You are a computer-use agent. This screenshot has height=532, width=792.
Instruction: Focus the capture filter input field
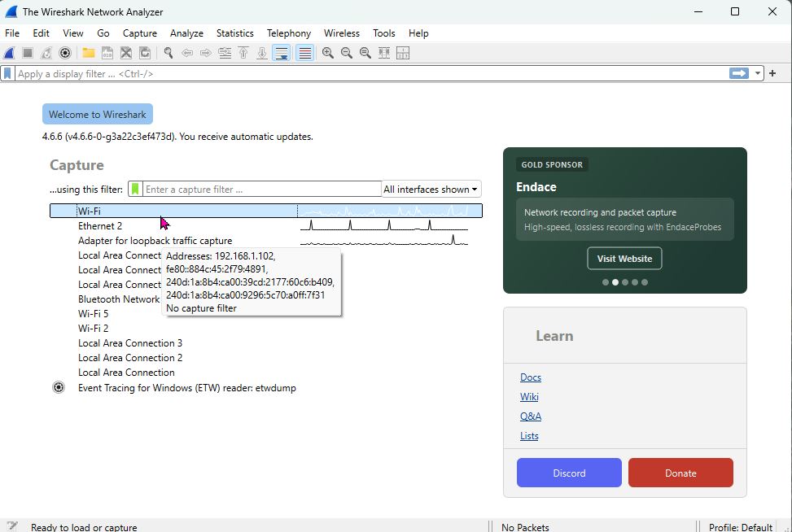coord(261,190)
